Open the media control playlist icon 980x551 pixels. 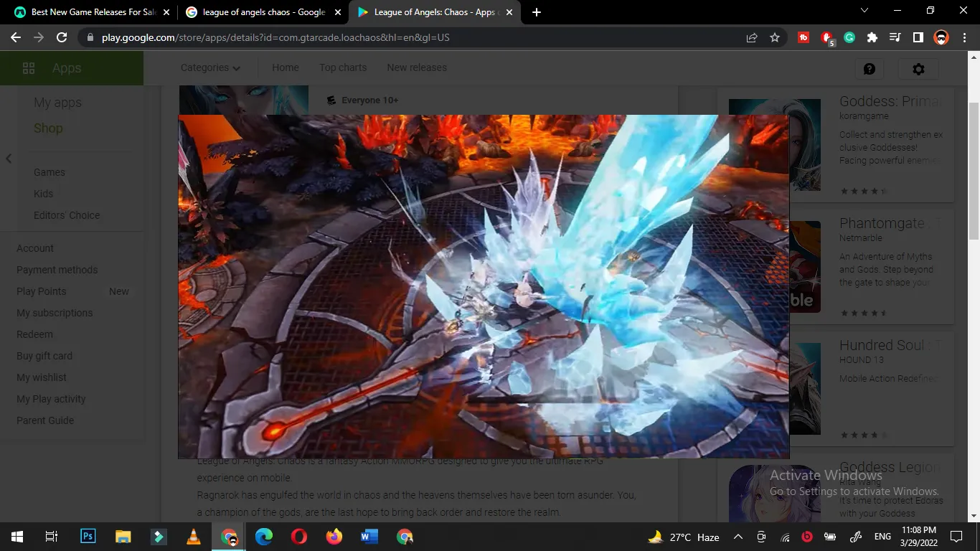(x=895, y=37)
